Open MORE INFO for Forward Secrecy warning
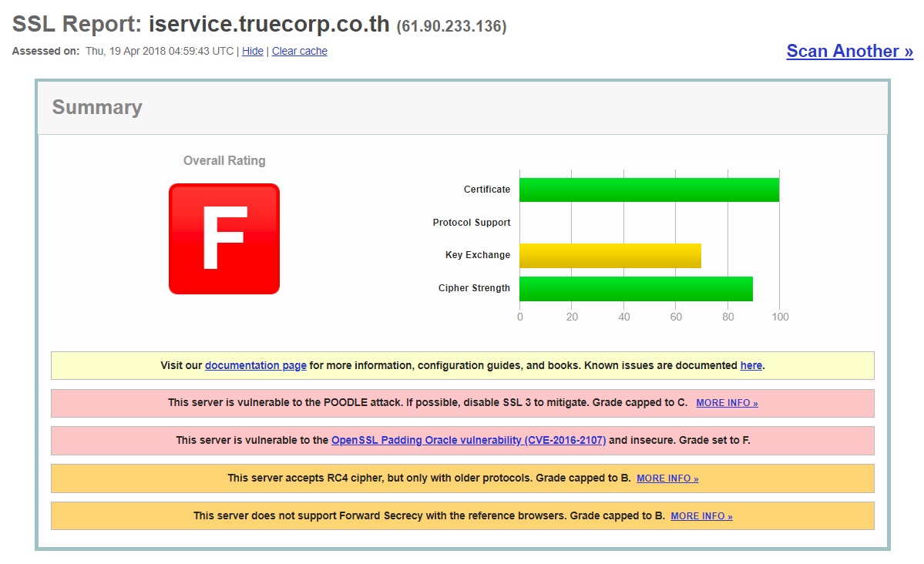The width and height of the screenshot is (924, 564). (701, 516)
